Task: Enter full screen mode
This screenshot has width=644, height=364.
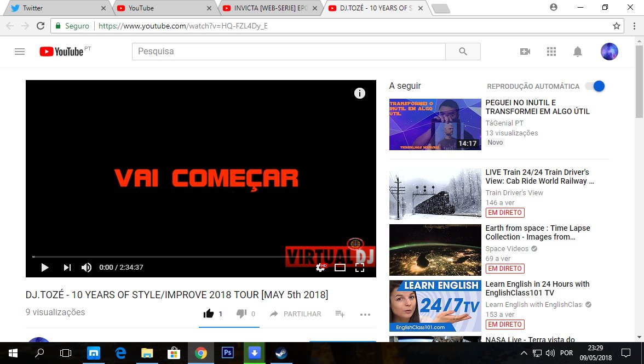Action: pos(359,268)
